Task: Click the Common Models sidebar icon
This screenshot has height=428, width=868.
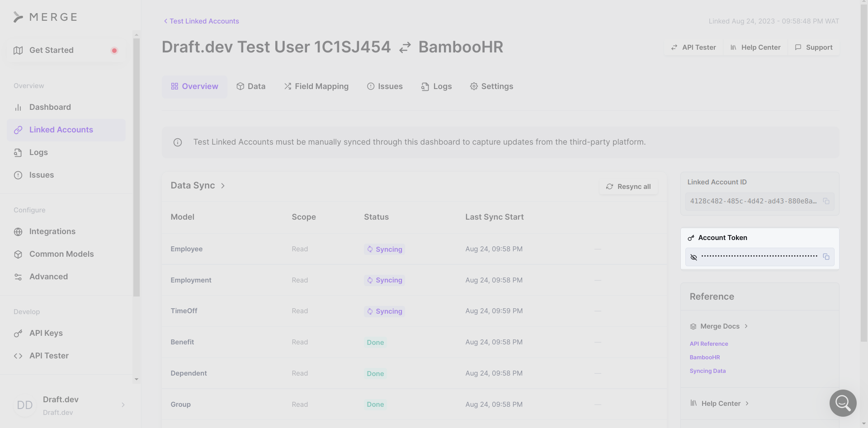Action: point(18,254)
